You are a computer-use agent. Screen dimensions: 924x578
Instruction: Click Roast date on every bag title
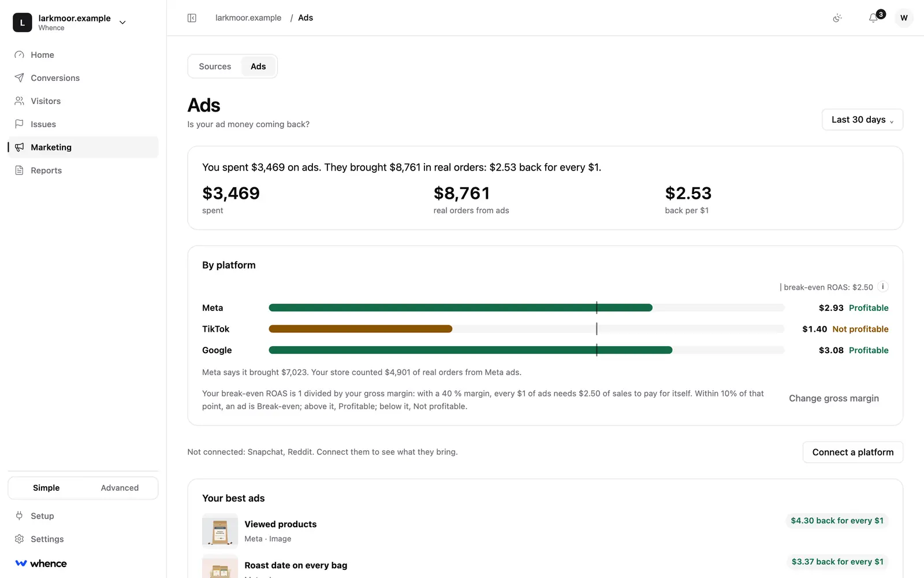[x=296, y=565]
